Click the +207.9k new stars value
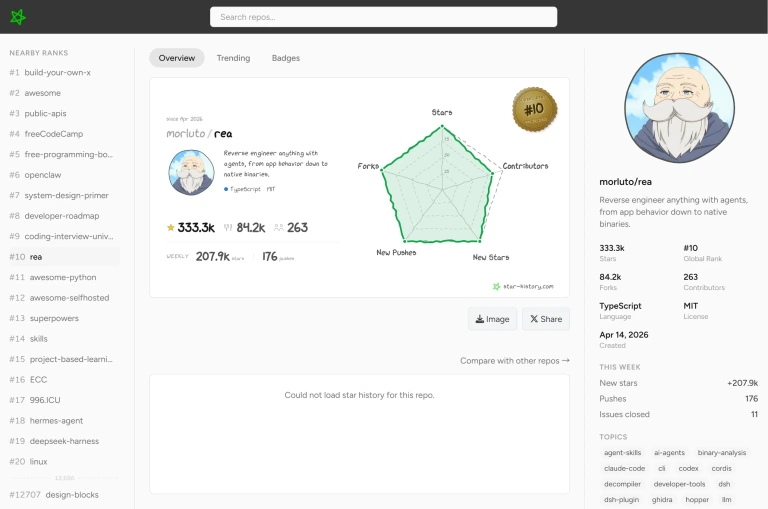This screenshot has height=509, width=768. click(743, 383)
